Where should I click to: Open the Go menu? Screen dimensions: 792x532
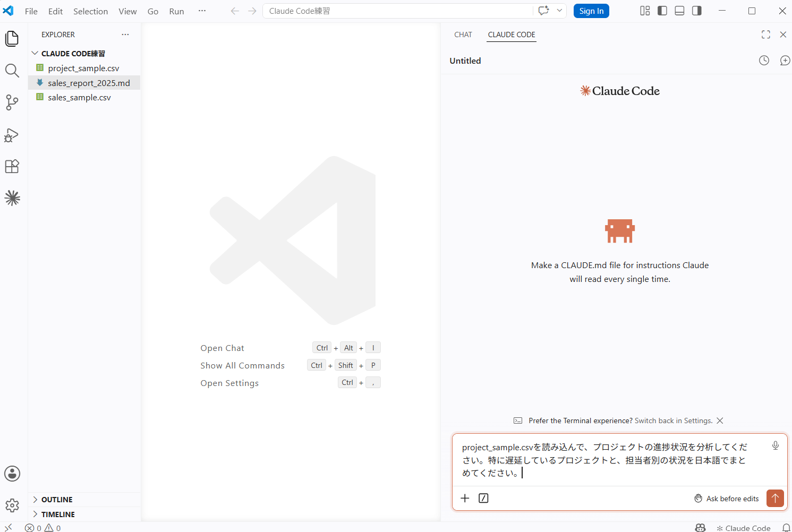pyautogui.click(x=153, y=11)
